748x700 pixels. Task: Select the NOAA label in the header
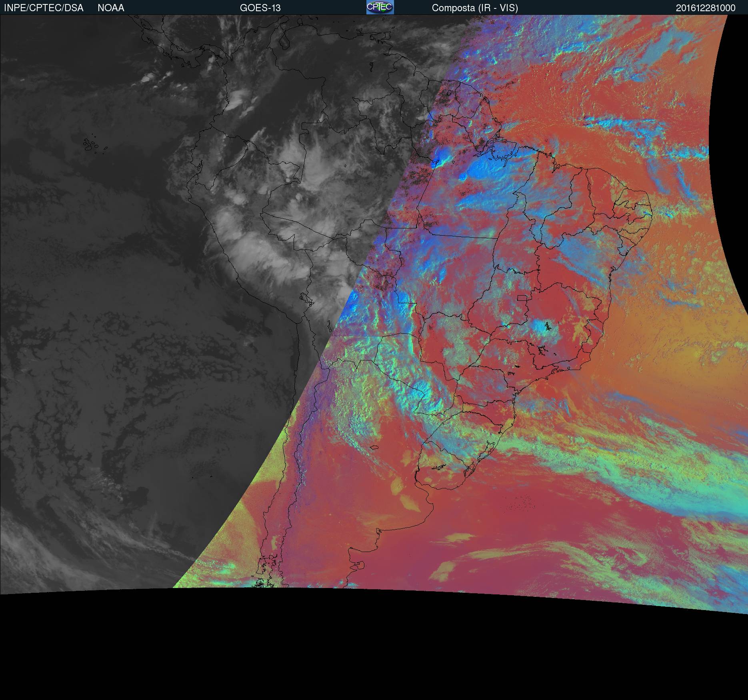pyautogui.click(x=111, y=8)
